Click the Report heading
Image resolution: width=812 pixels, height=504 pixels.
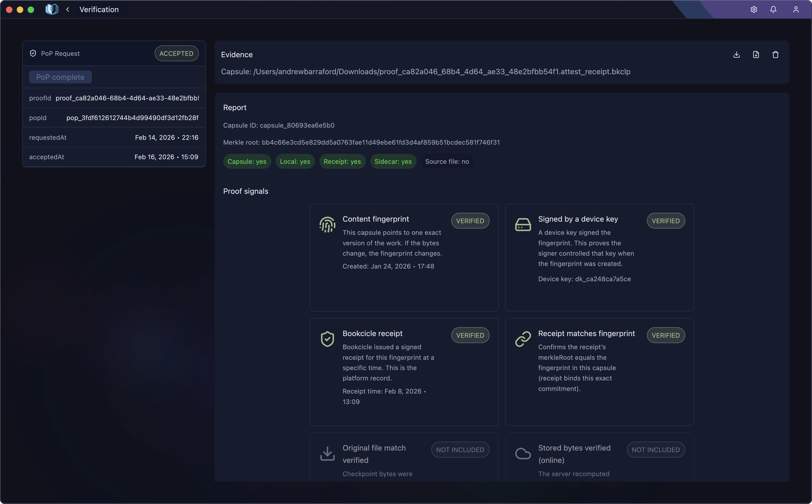click(235, 107)
